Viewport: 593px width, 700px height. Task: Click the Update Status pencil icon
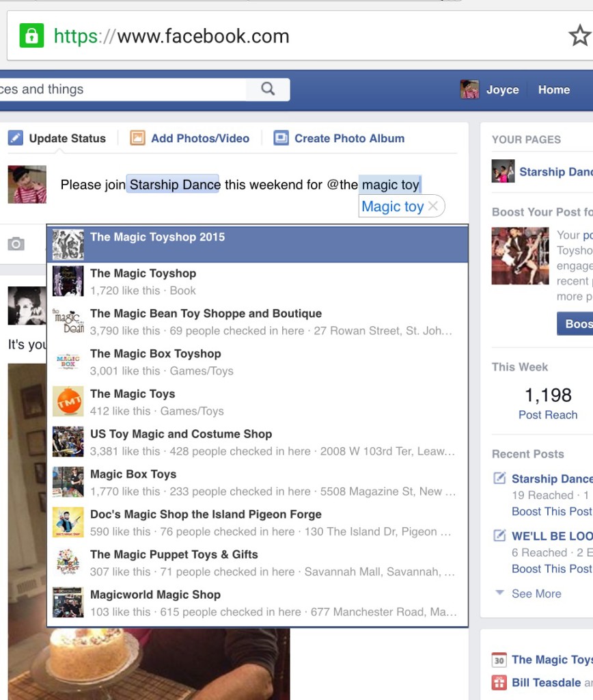click(x=15, y=138)
